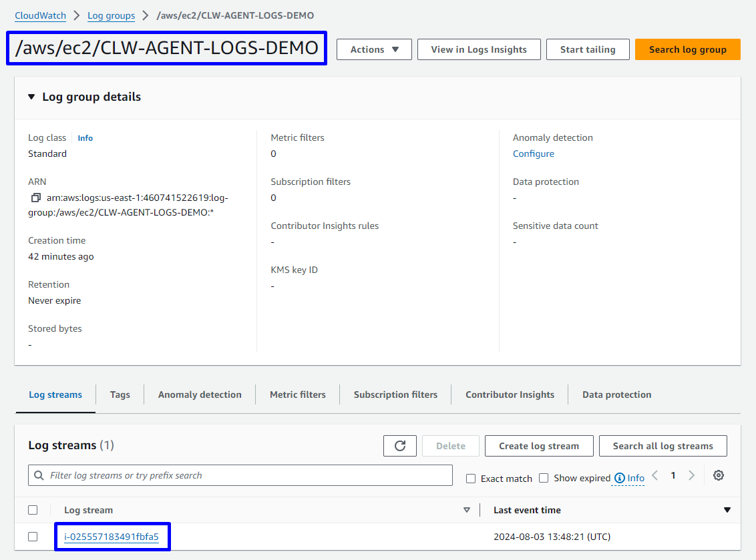Go to next page of log streams
The height and width of the screenshot is (560, 756).
tap(691, 475)
